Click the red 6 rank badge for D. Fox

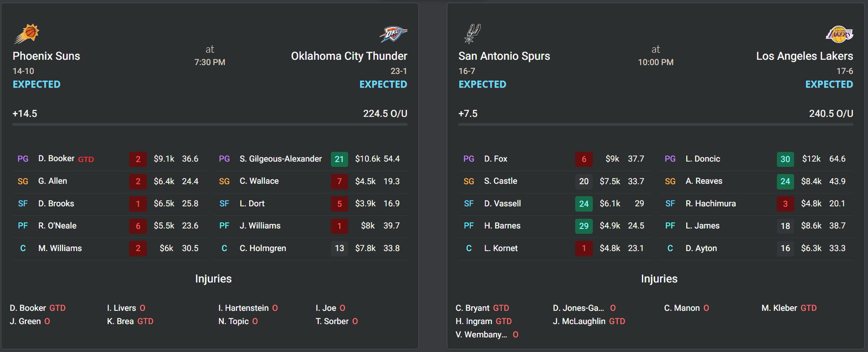click(584, 159)
